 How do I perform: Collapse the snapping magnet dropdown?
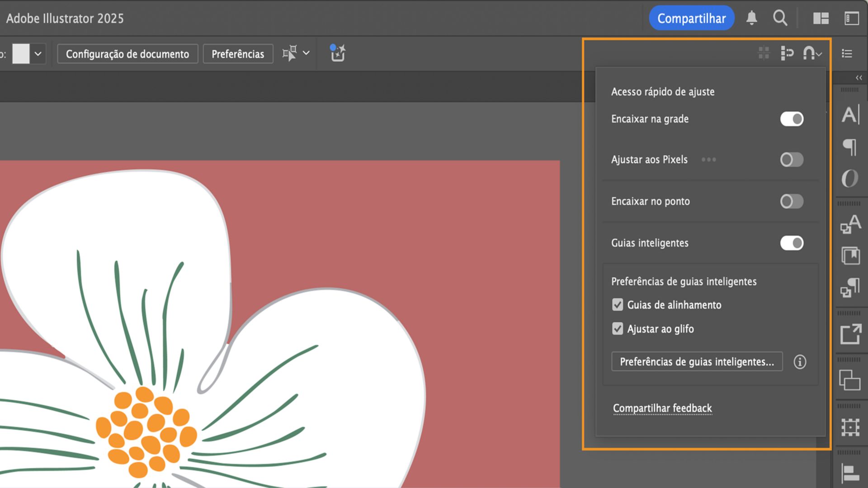[812, 53]
